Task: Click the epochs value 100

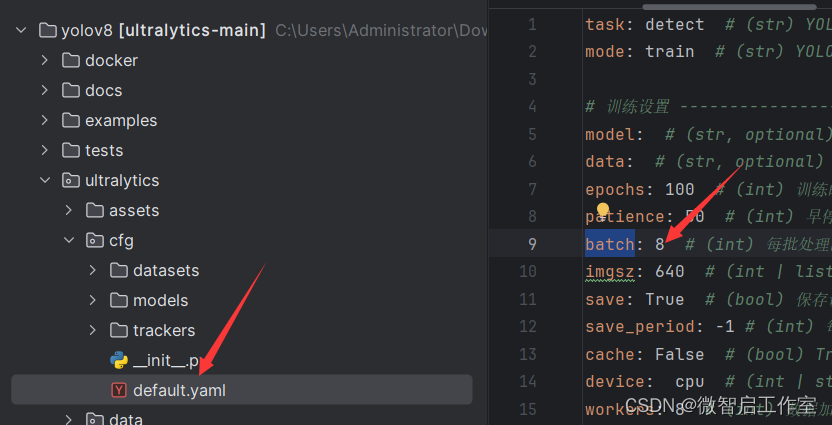Action: point(680,189)
